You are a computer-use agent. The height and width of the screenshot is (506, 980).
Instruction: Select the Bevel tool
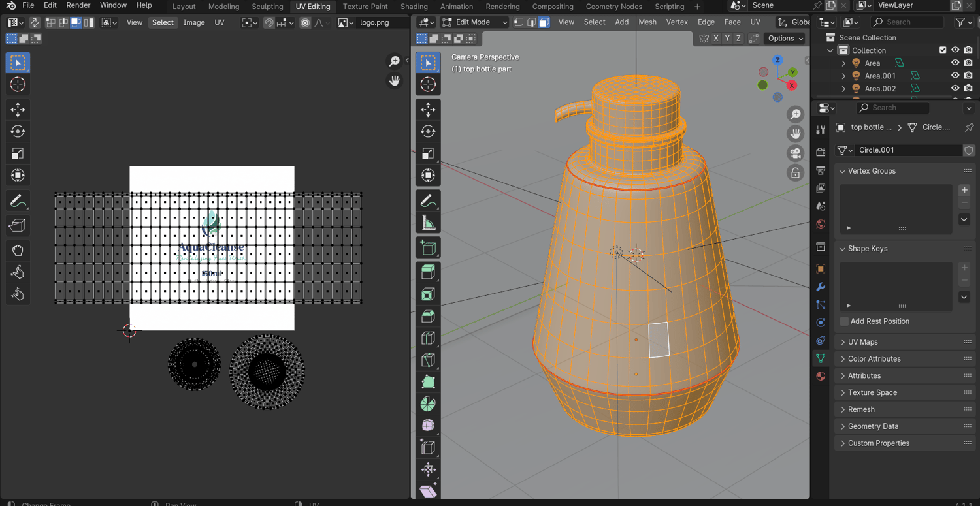pos(428,316)
